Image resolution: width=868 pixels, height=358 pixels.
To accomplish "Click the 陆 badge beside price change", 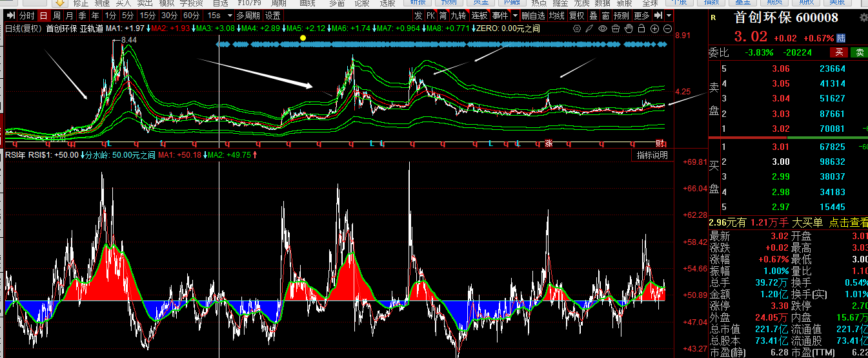I will click(x=842, y=38).
